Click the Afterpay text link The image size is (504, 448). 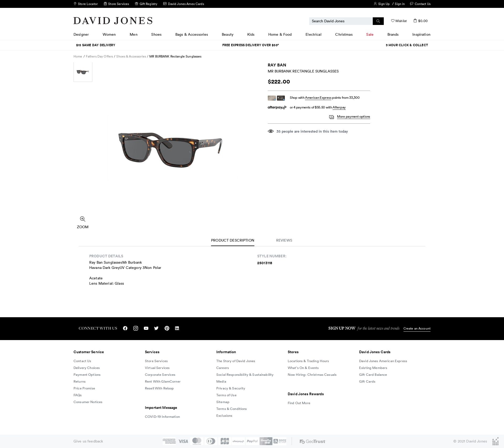(x=339, y=107)
